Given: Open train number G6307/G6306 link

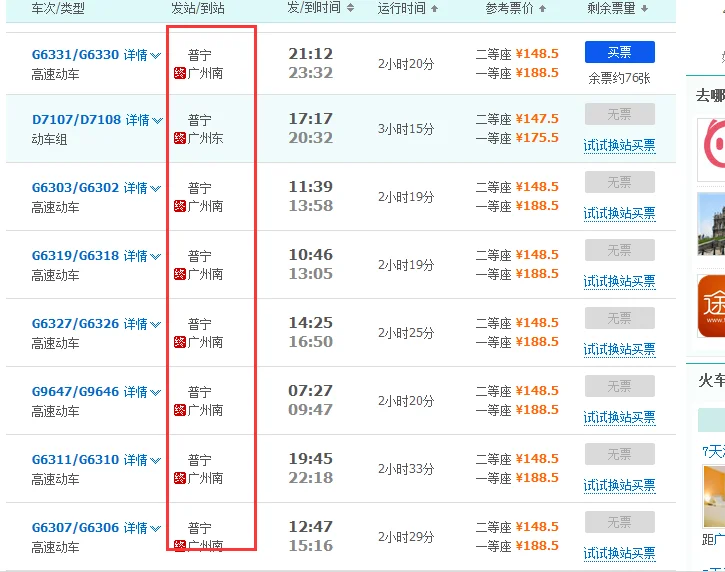Looking at the screenshot, I should [75, 527].
